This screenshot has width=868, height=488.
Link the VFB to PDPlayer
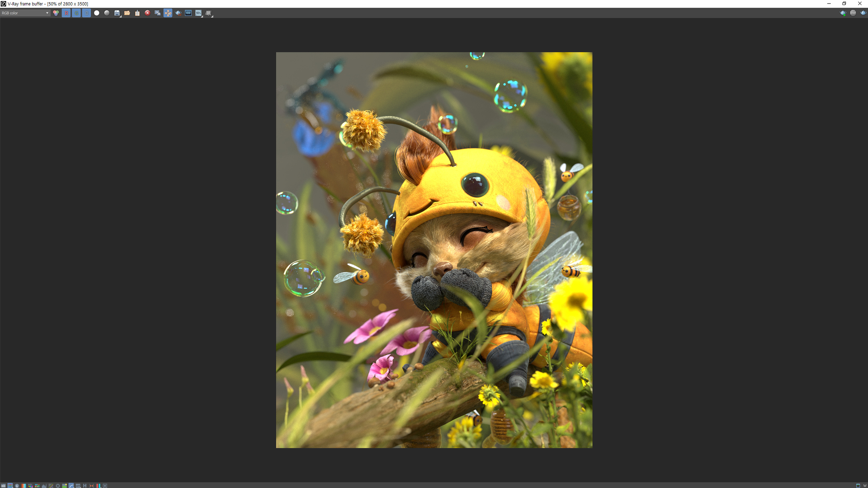(188, 13)
